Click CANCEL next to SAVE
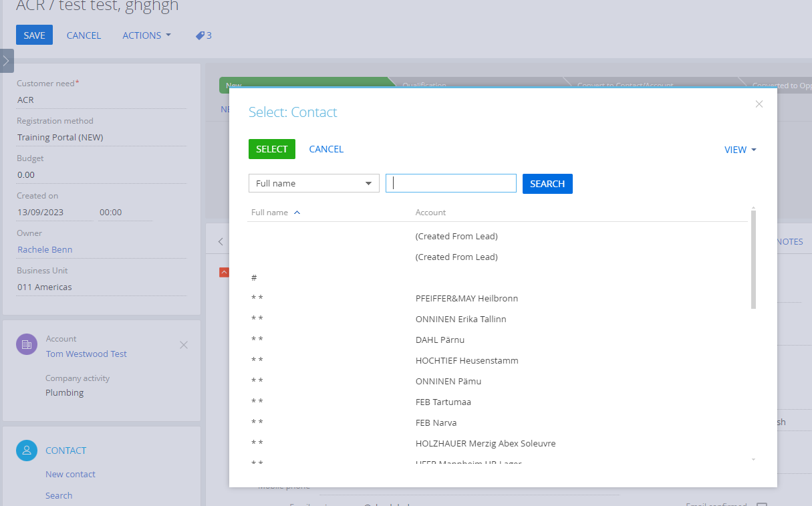The height and width of the screenshot is (506, 812). pyautogui.click(x=84, y=35)
